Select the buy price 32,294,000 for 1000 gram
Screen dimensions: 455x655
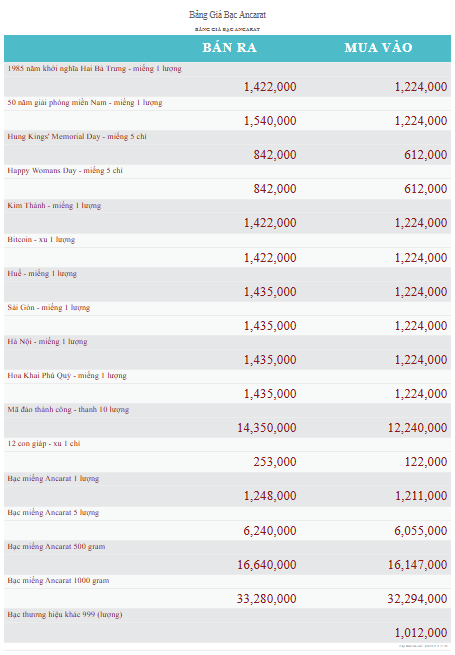pos(417,599)
